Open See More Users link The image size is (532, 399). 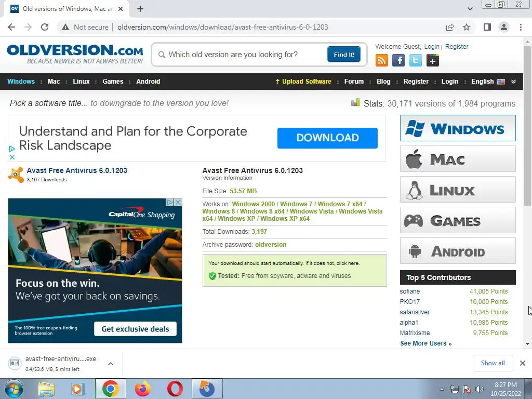coord(426,343)
